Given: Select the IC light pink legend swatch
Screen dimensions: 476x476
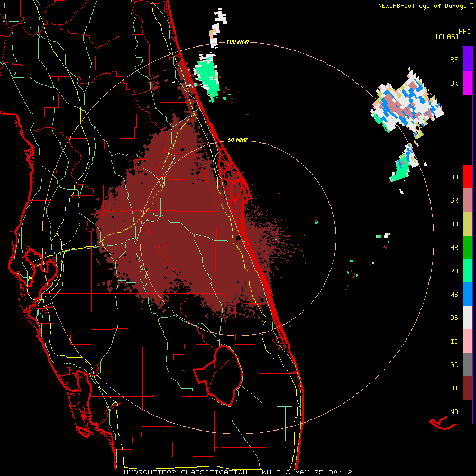Looking at the screenshot, I should coord(467,341).
